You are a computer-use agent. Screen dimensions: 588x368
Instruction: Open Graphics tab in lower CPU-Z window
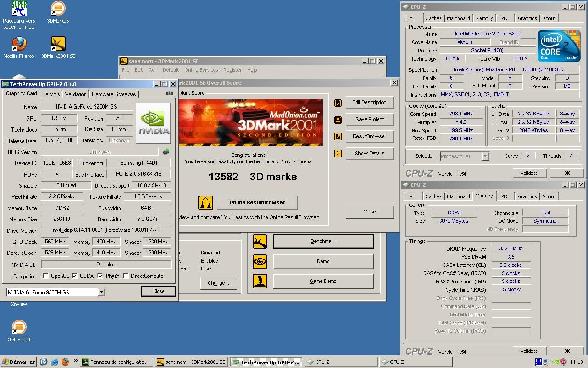527,196
